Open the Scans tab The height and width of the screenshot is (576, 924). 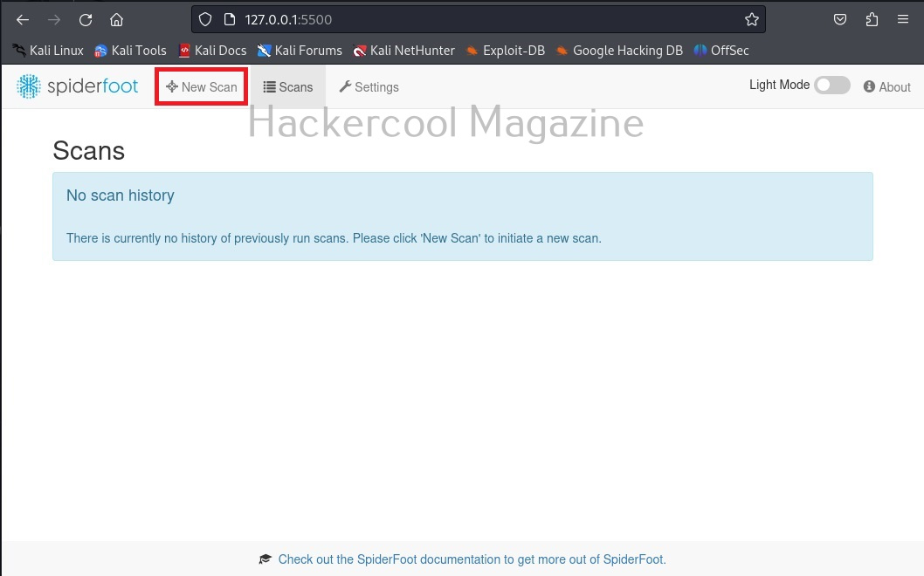pyautogui.click(x=287, y=87)
